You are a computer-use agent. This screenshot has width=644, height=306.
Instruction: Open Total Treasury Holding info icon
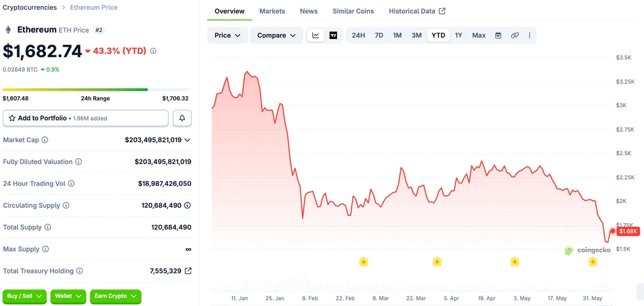pos(80,271)
